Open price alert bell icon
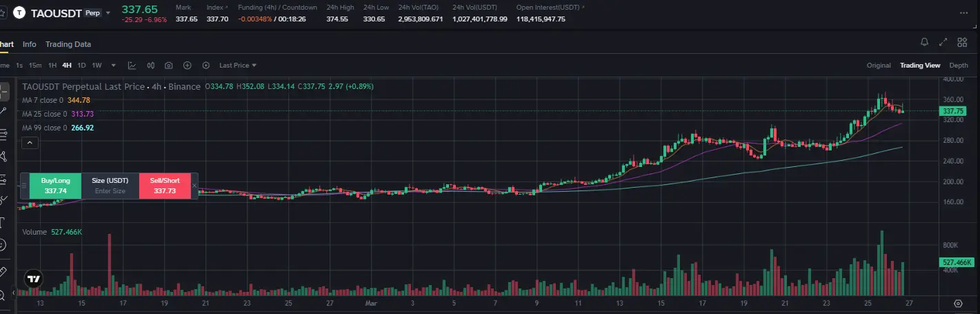This screenshot has width=980, height=314. [924, 43]
